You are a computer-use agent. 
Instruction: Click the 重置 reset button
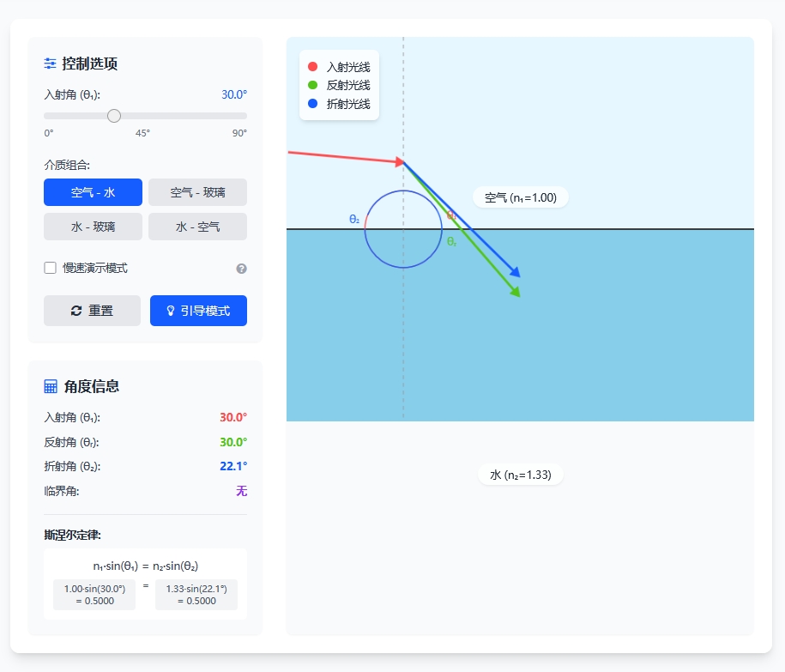92,311
